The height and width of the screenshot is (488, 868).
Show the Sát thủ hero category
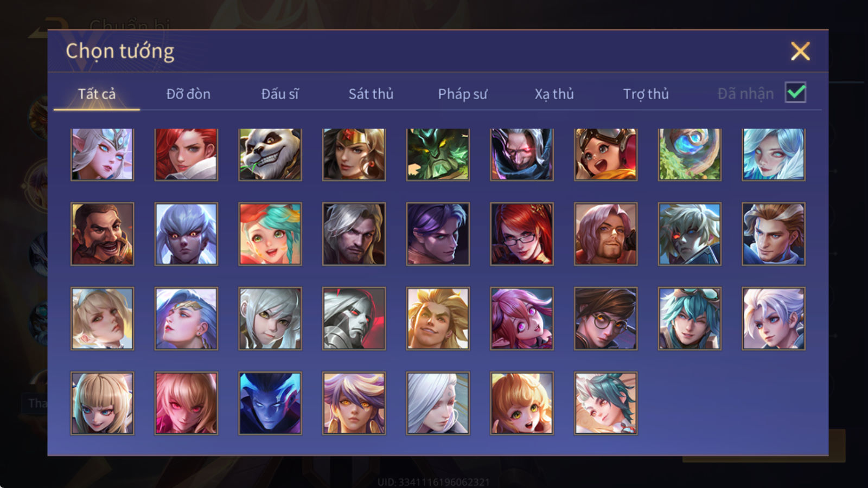pos(371,94)
